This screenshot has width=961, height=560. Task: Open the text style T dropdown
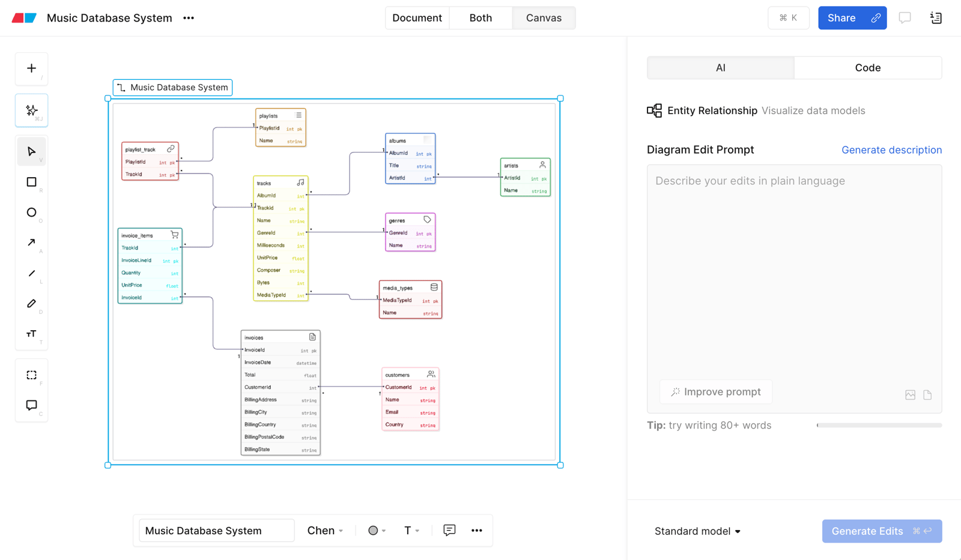click(x=411, y=531)
